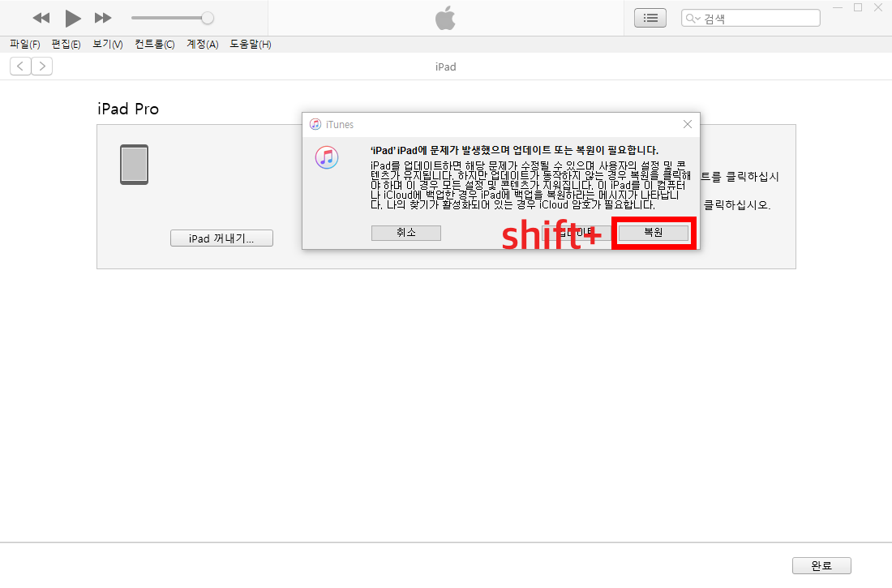Go back with the left chevron
Viewport: 892px width, 588px height.
click(x=20, y=67)
